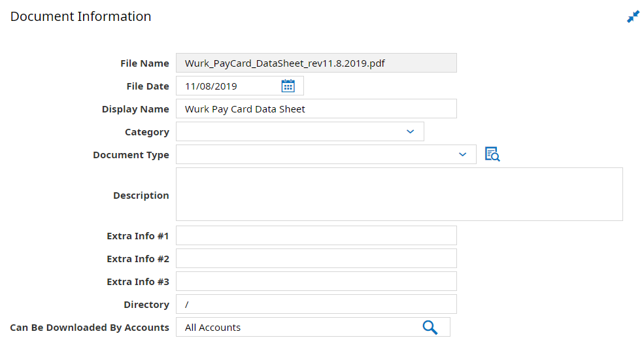644x340 pixels.
Task: Click the Description label
Action: (x=141, y=195)
